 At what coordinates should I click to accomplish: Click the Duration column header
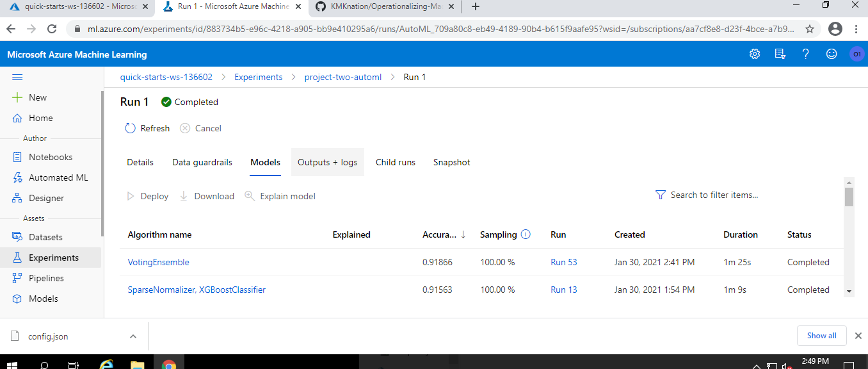[741, 234]
